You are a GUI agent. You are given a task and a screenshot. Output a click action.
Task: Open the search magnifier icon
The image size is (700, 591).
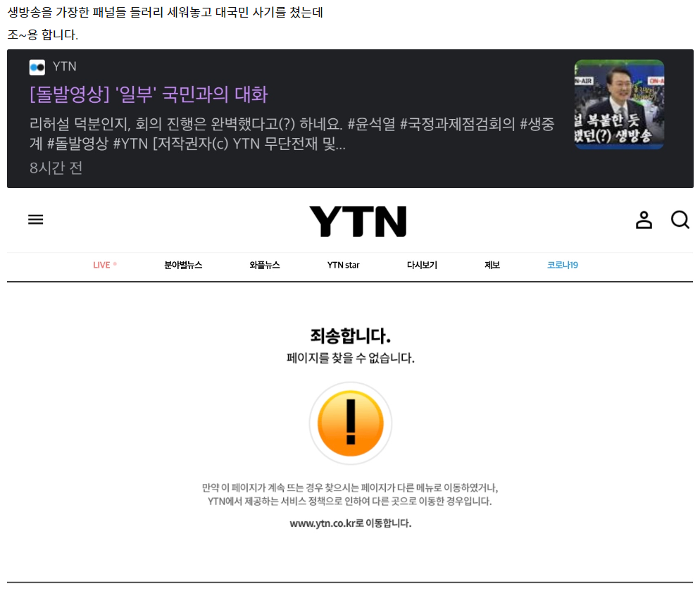[x=680, y=220]
